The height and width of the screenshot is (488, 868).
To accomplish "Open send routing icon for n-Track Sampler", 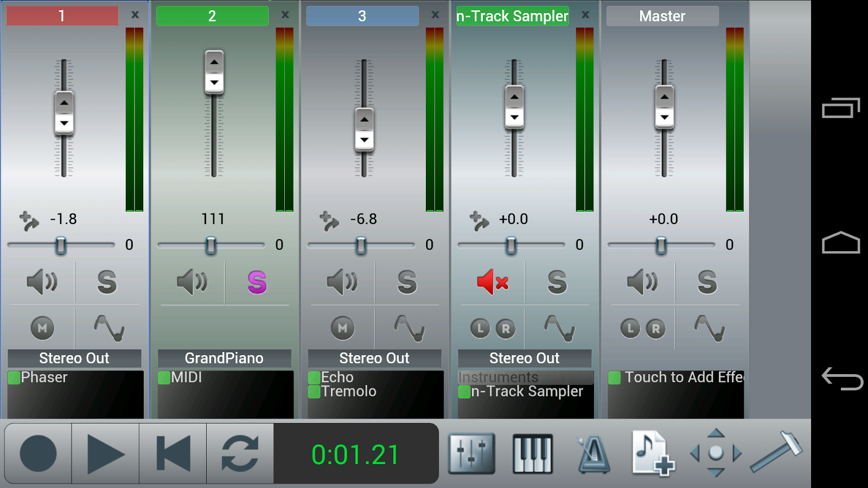I will pyautogui.click(x=479, y=221).
